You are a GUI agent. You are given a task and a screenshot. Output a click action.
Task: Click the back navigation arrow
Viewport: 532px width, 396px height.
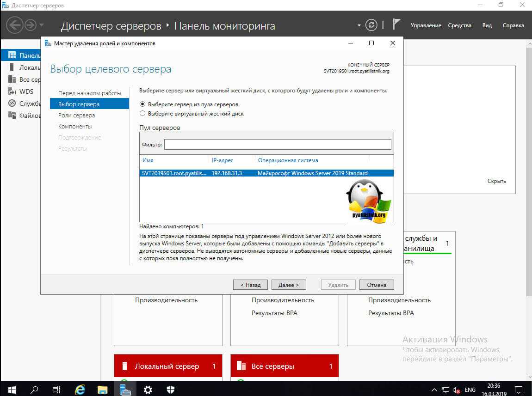point(14,25)
